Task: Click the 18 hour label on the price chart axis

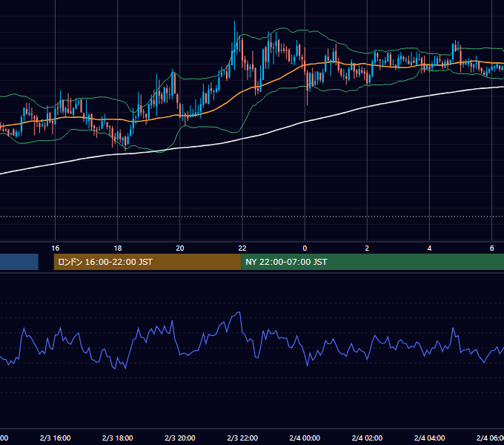Action: click(x=118, y=248)
